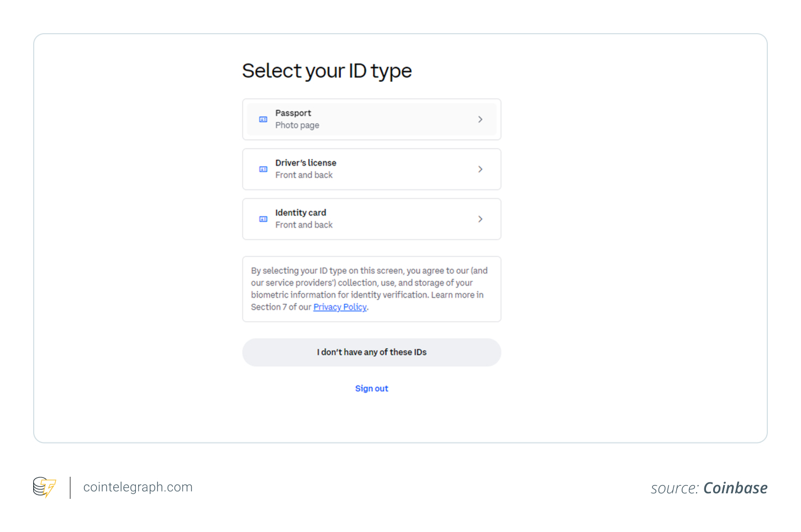Screen dimensions: 801x532
Task: Select the blue ID badge icon beside Passport
Action: (264, 119)
